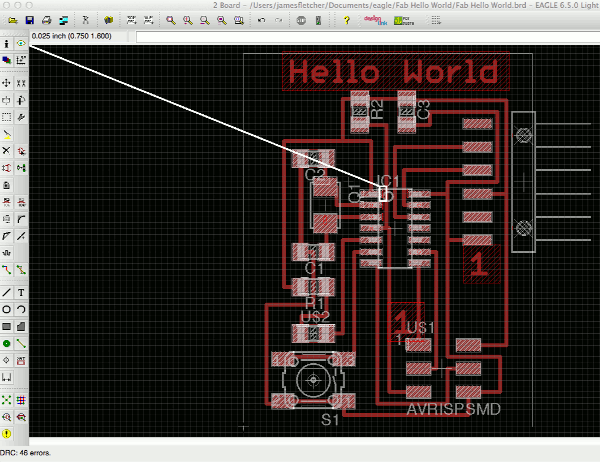Select the Info tool

click(x=6, y=44)
